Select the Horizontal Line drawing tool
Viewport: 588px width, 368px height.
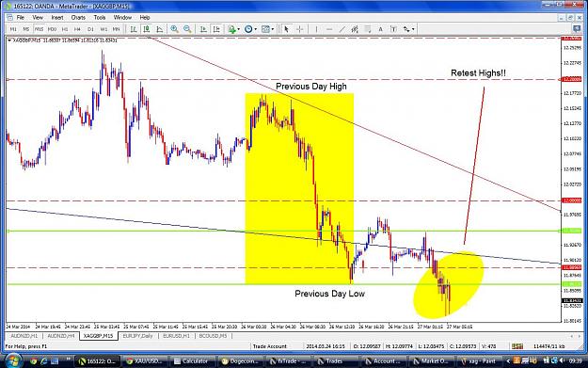329,29
